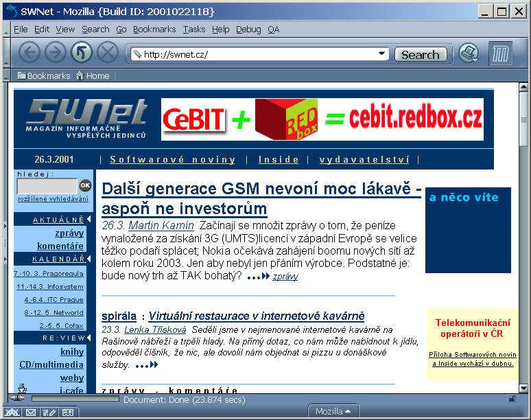Click the Stop loading button

(x=107, y=53)
